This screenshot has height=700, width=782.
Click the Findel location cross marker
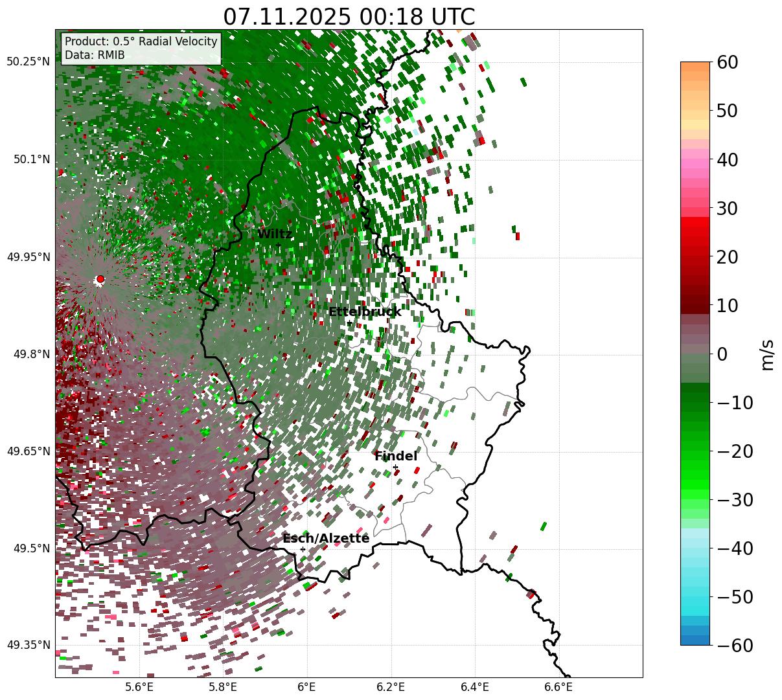pos(395,467)
